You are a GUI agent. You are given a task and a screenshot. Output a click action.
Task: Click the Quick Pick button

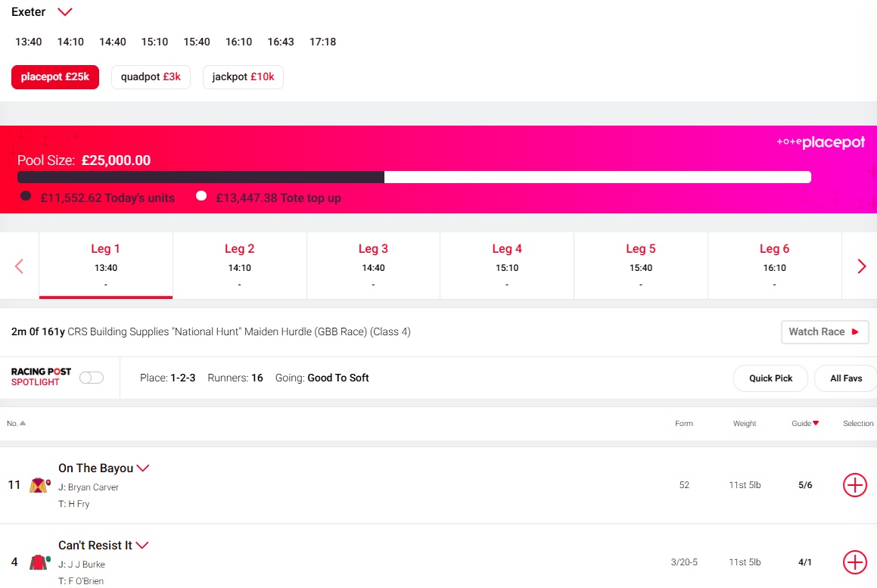(770, 378)
